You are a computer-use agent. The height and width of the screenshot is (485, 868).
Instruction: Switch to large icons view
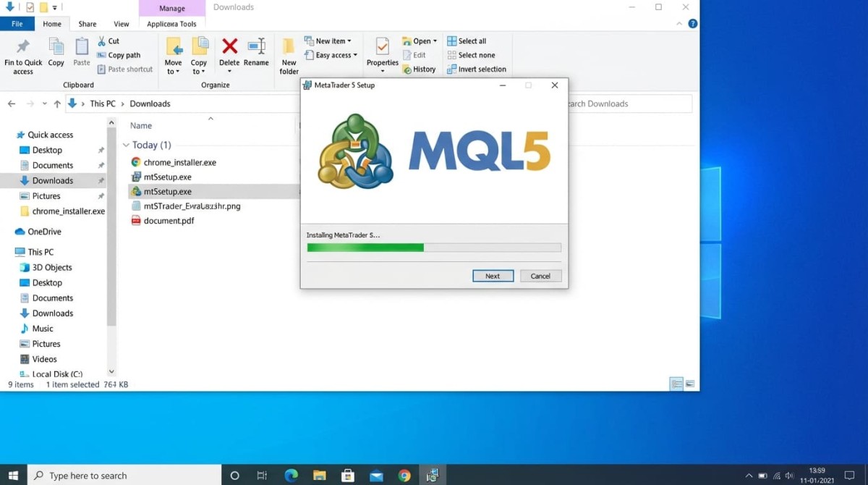pyautogui.click(x=690, y=384)
